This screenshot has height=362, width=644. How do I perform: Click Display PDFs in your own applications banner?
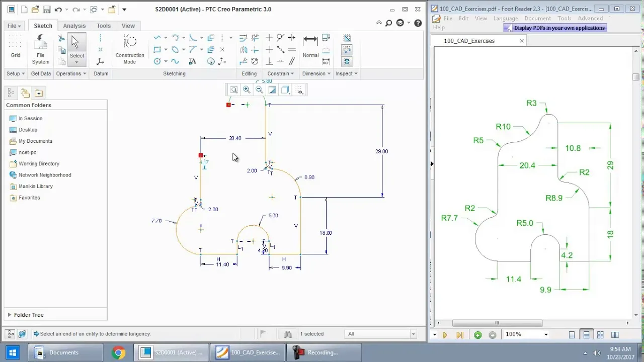555,28
